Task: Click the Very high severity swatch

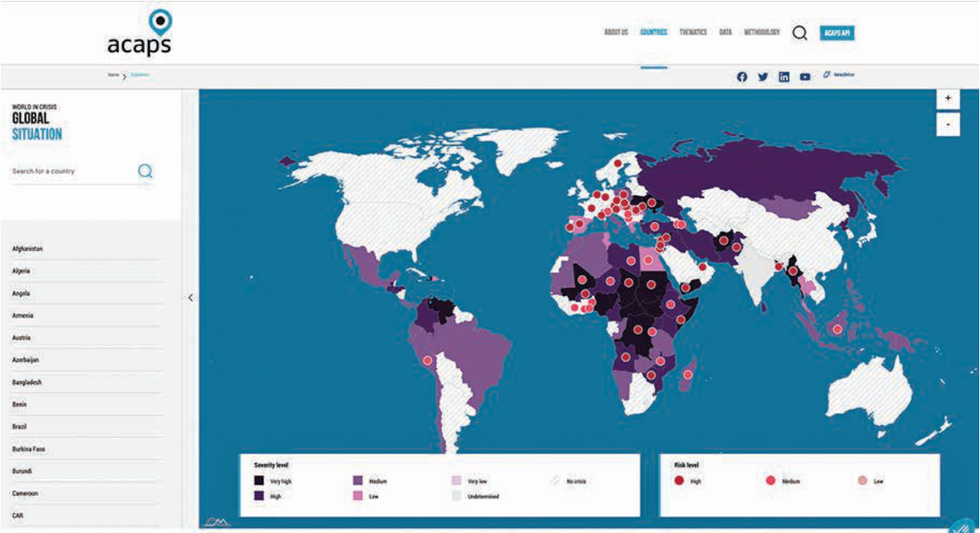Action: pyautogui.click(x=259, y=481)
